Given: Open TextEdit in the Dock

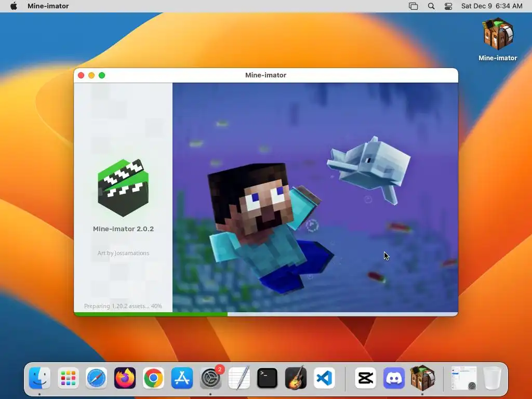Looking at the screenshot, I should click(x=239, y=378).
